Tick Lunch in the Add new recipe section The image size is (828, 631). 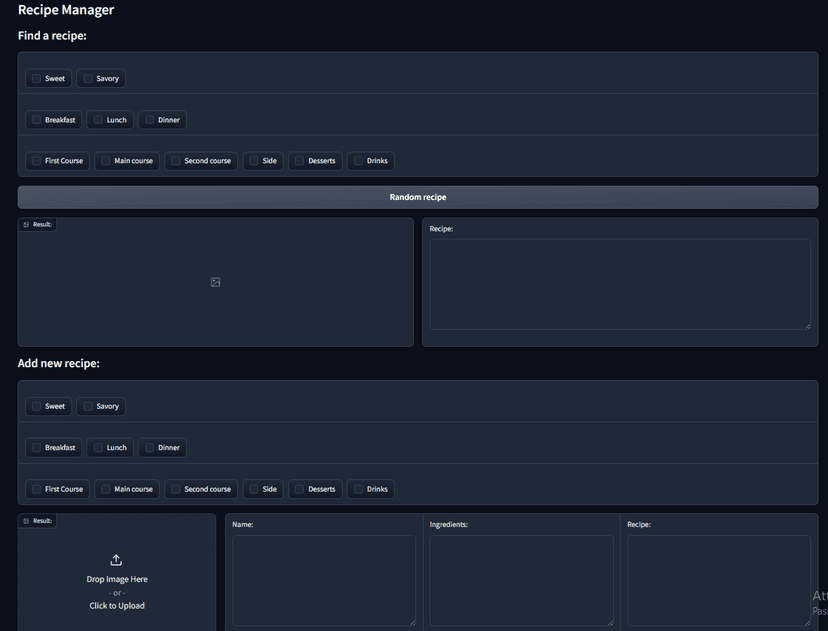pyautogui.click(x=98, y=448)
